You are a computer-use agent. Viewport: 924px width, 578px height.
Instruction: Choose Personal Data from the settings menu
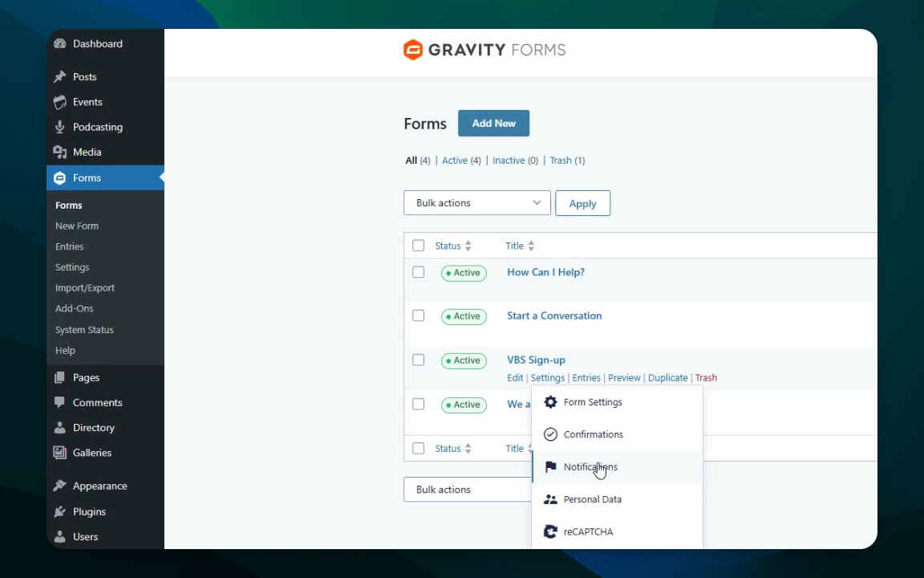(x=617, y=499)
